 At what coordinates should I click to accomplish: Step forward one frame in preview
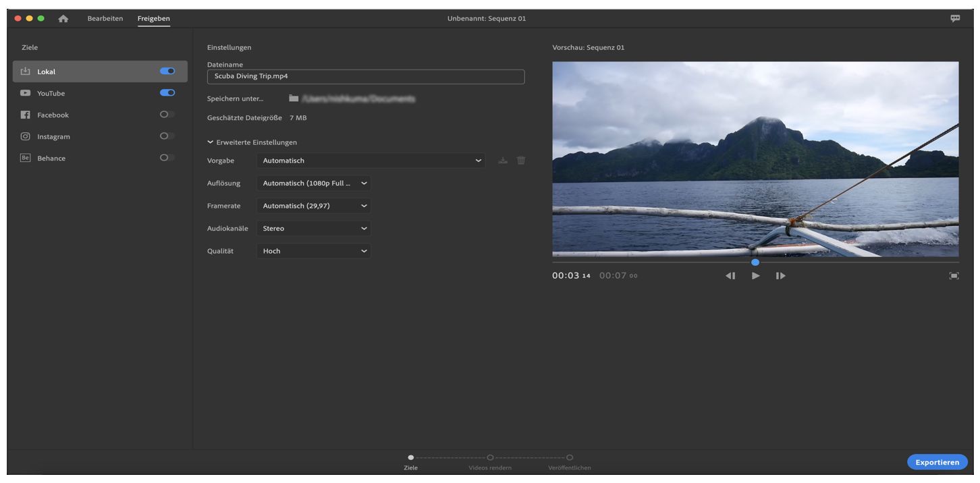coord(780,275)
